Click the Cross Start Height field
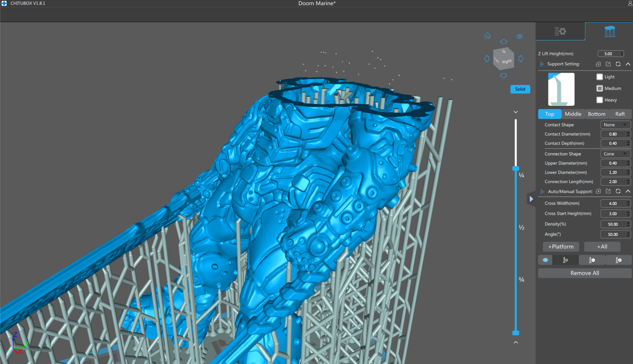This screenshot has width=633, height=364. [x=615, y=214]
